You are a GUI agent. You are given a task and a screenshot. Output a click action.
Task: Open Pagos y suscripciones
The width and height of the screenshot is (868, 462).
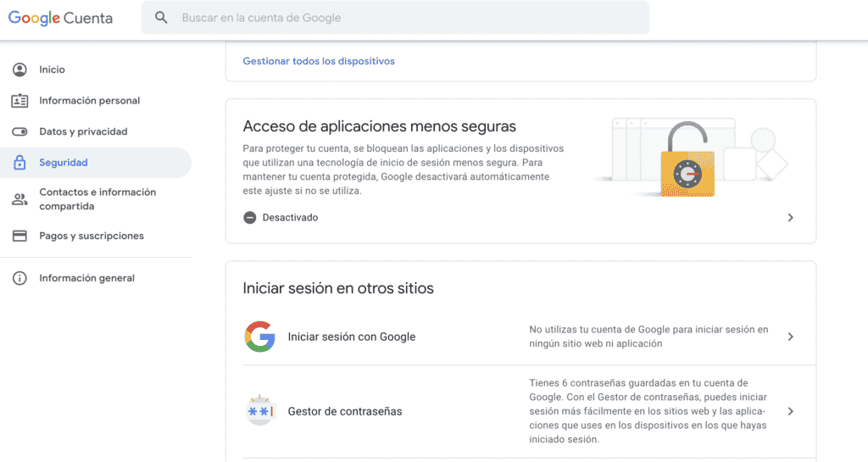(96, 236)
